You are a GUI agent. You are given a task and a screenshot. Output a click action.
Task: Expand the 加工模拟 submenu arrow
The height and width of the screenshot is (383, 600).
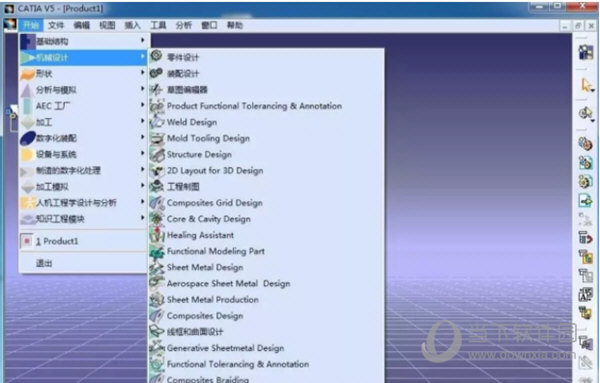coord(142,186)
